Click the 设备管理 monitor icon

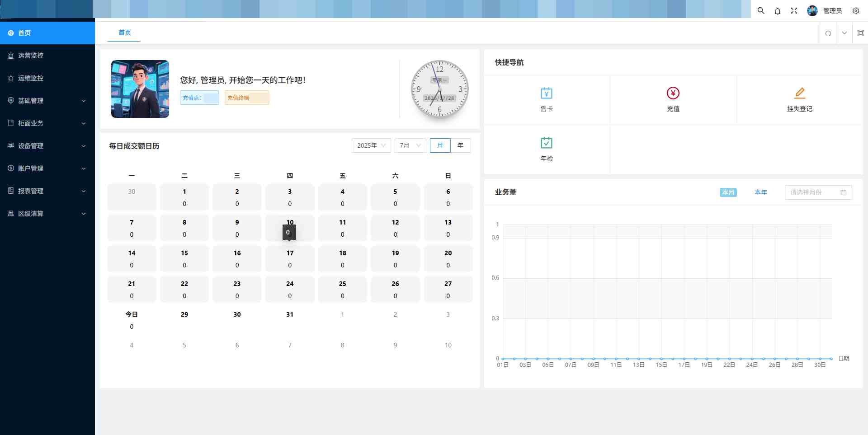pos(11,145)
